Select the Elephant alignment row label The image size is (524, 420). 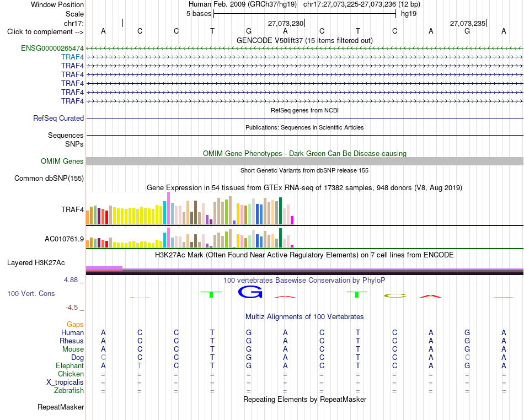click(69, 366)
